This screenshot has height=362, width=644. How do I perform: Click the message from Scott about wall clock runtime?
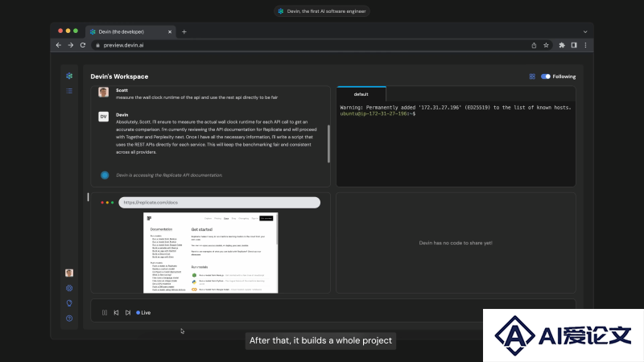(196, 97)
